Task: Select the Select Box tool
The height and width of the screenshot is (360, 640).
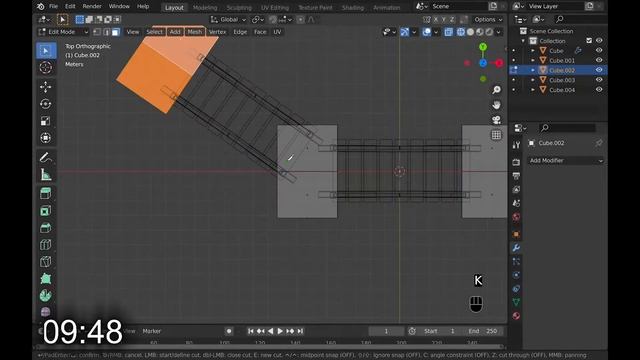Action: pos(46,51)
